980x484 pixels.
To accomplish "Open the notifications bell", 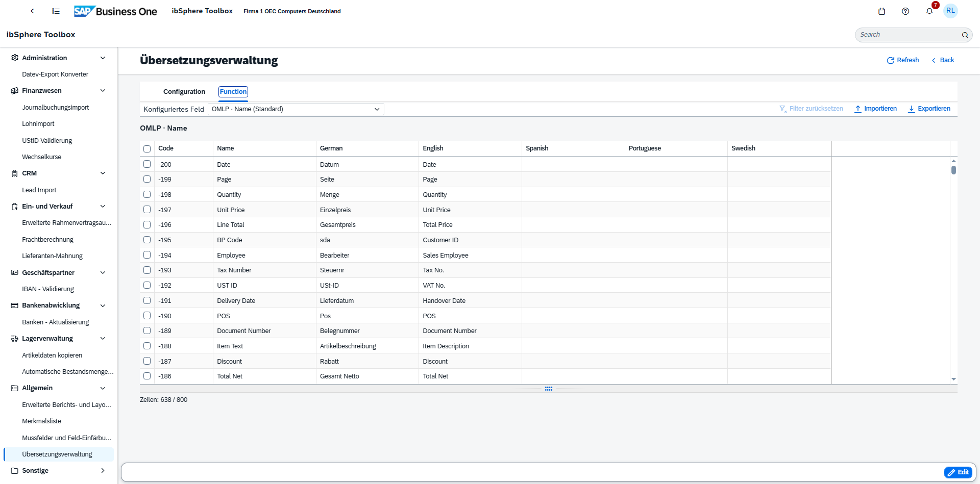I will pos(929,11).
